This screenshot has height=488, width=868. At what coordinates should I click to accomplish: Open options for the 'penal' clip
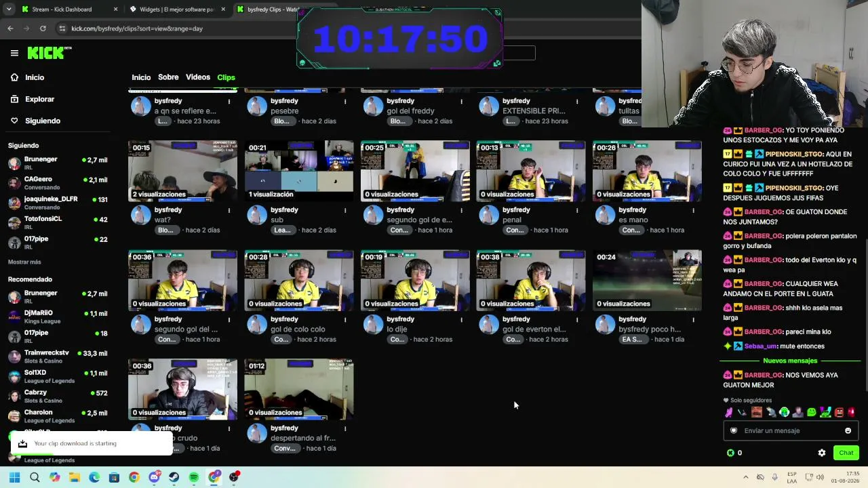tap(577, 210)
